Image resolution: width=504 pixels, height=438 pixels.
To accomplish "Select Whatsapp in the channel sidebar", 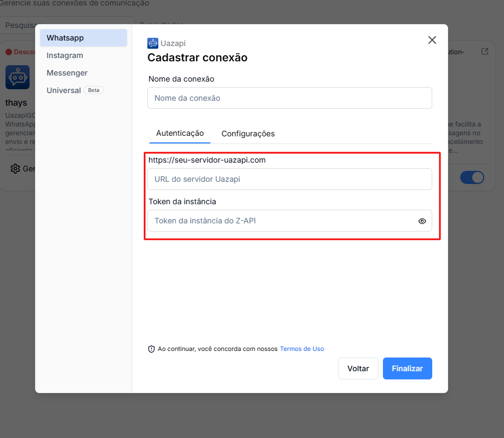I will (x=83, y=38).
